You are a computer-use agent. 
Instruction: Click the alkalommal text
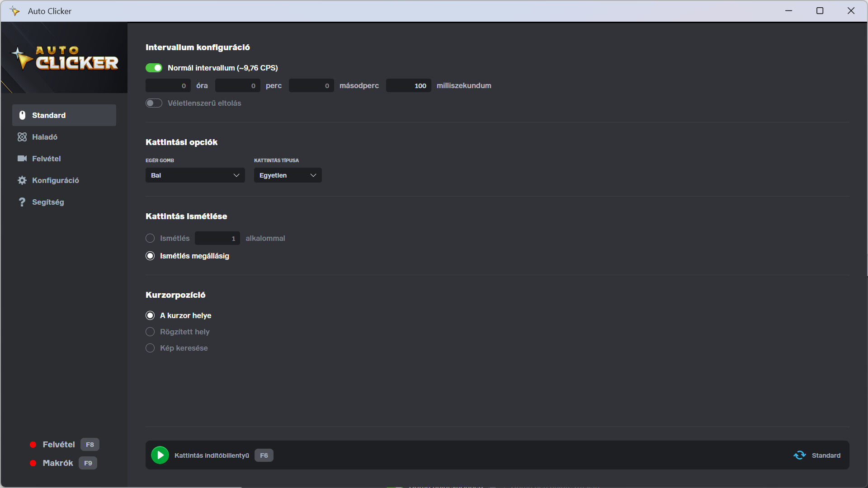pos(265,238)
